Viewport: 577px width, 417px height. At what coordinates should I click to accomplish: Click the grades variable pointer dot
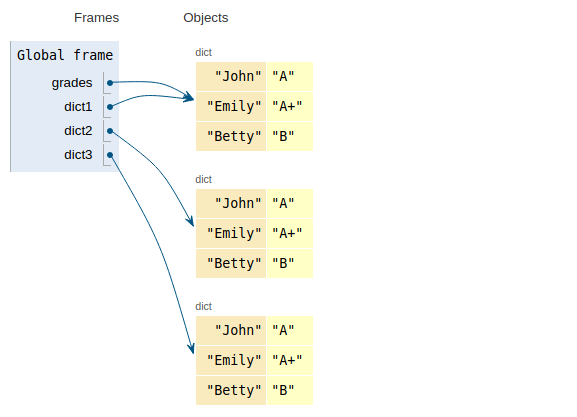[x=110, y=83]
